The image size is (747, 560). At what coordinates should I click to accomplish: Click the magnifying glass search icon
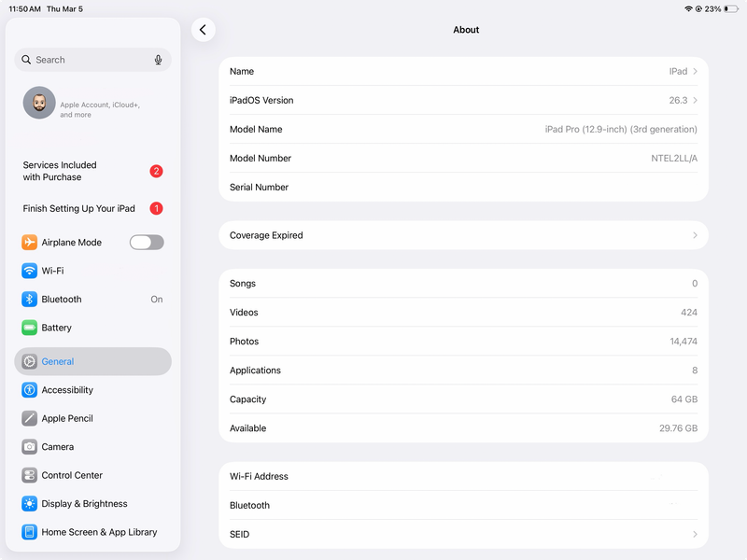point(27,60)
